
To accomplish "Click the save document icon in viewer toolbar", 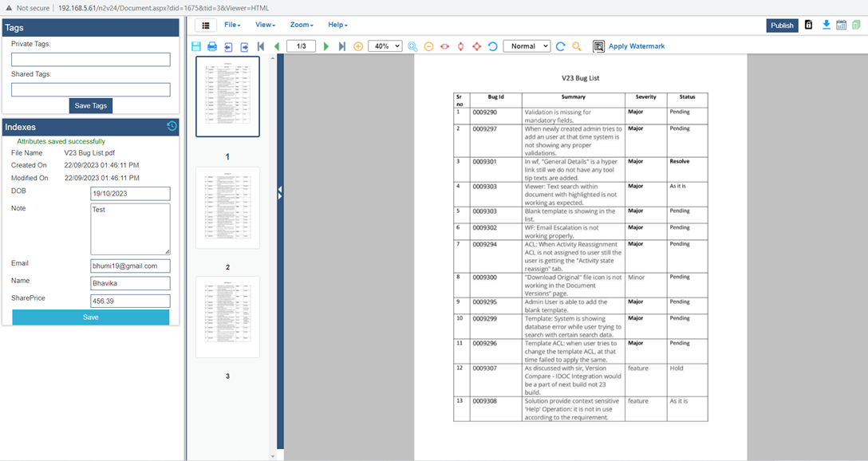I will 196,46.
